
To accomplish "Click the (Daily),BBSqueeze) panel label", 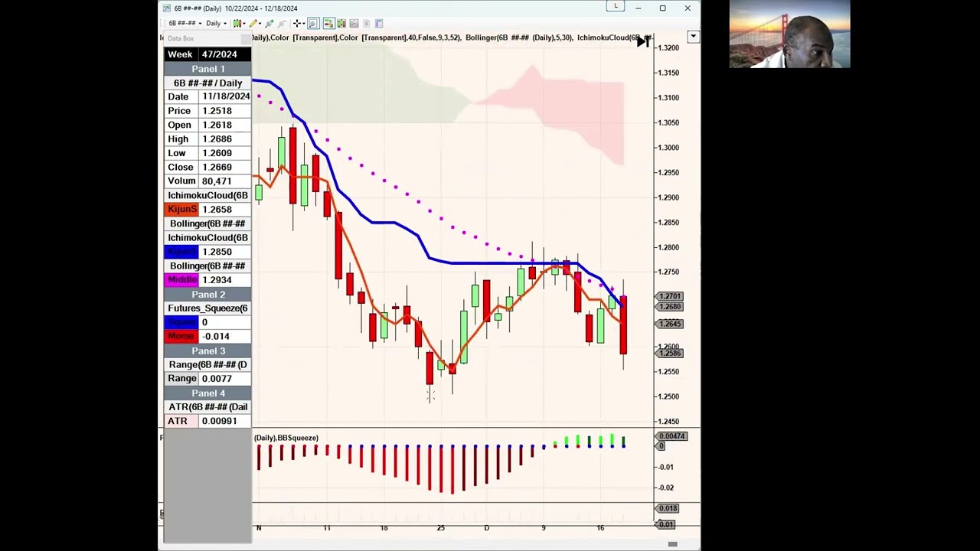I will [x=286, y=438].
